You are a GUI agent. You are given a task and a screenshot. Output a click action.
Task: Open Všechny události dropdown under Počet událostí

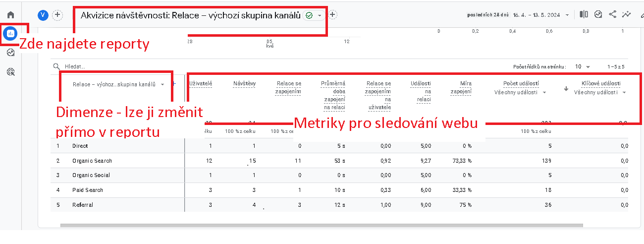pos(520,92)
